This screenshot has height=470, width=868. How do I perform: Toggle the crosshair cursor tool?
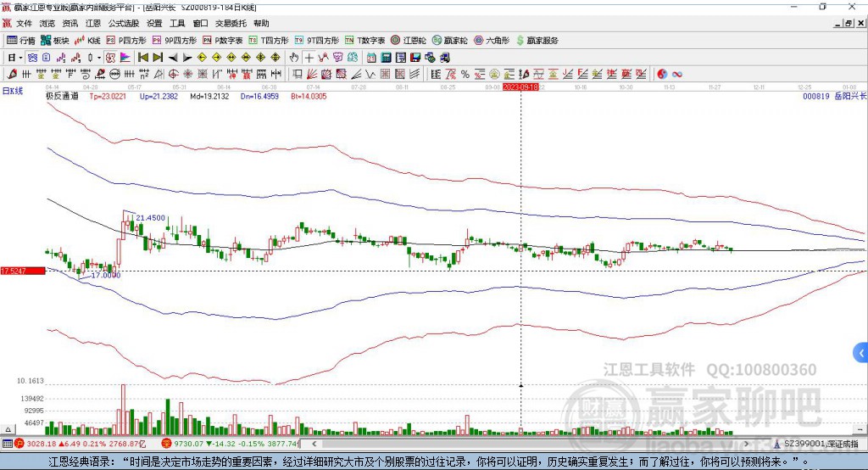309,58
